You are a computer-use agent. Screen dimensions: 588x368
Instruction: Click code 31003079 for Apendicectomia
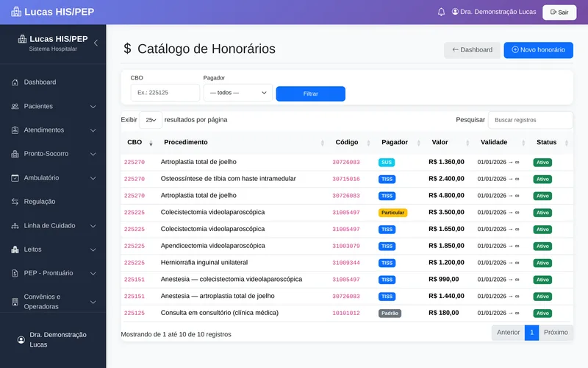tap(346, 246)
